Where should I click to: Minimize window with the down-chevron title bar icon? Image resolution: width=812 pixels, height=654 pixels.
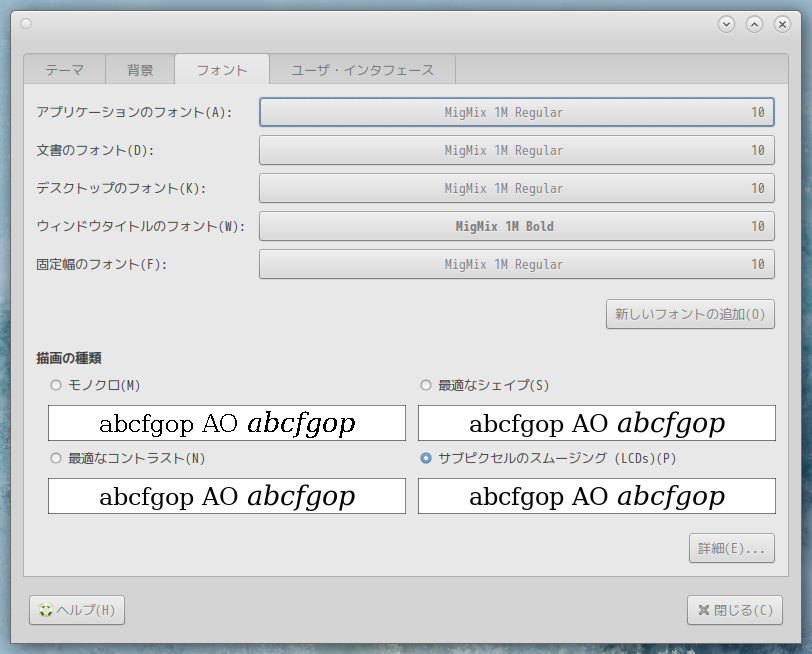pos(727,24)
